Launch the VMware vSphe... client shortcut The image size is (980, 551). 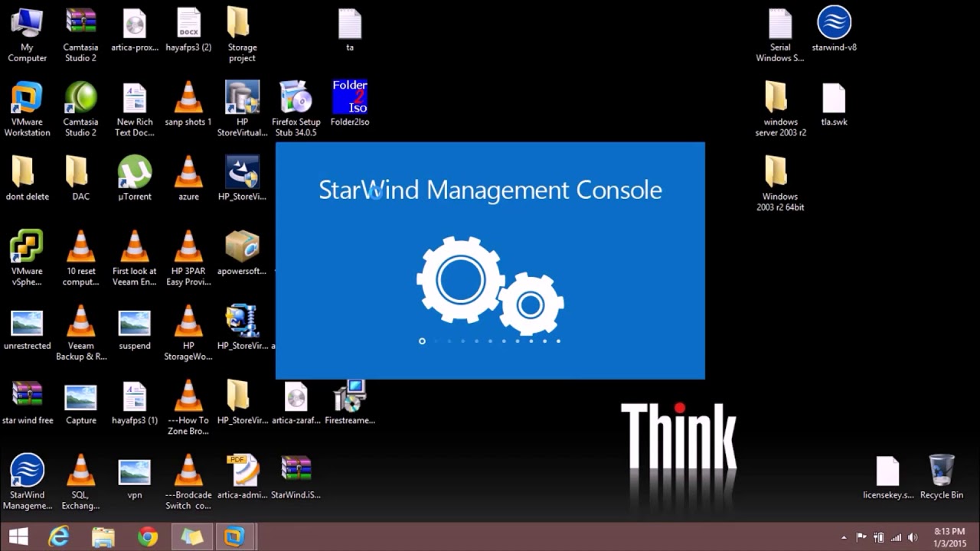[x=27, y=259]
